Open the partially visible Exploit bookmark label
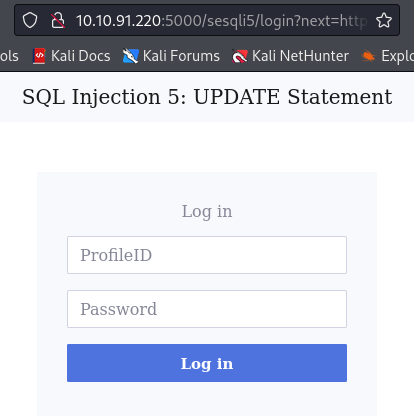Image resolution: width=414 pixels, height=416 pixels. [397, 56]
